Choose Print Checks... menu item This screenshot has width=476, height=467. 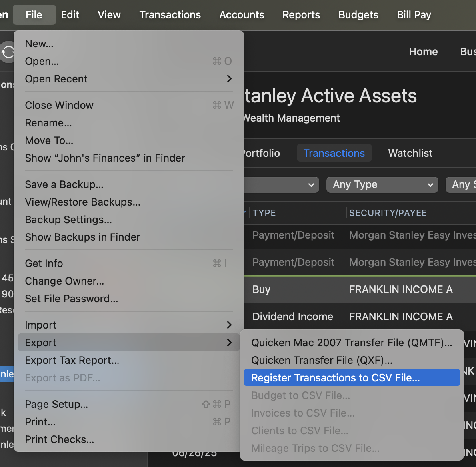129,440
